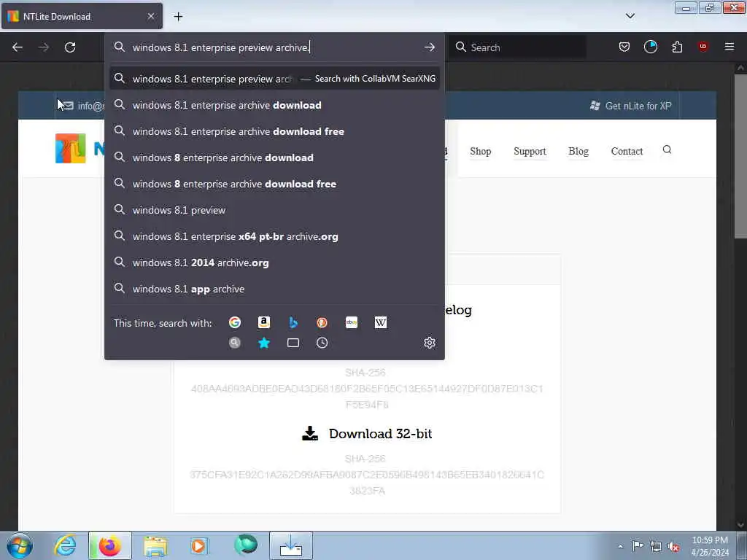Select 'windows 8.1 app archive' suggestion
The width and height of the screenshot is (747, 560).
[x=275, y=289]
